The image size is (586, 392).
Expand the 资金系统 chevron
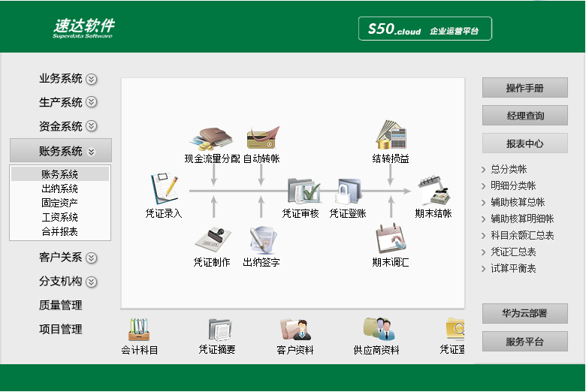pos(92,126)
